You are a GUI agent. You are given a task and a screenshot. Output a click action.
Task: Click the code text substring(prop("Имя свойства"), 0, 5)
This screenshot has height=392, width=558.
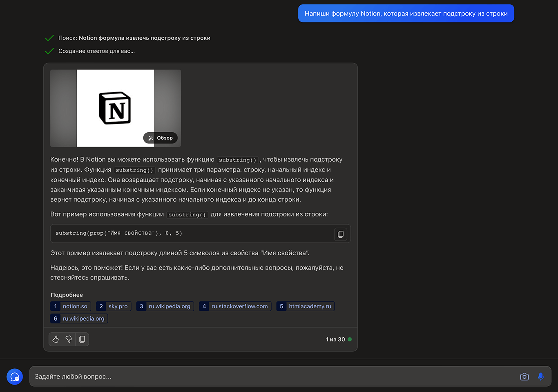[x=119, y=233]
